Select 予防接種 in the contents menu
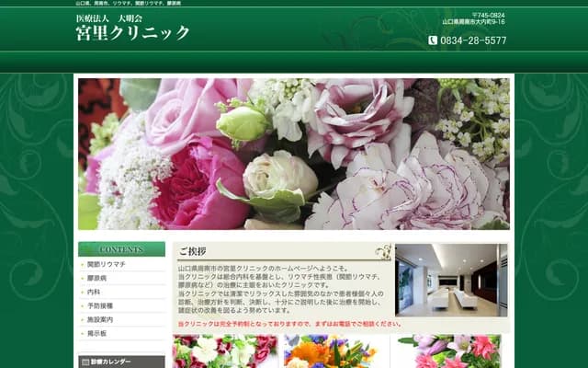Image resolution: width=588 pixels, height=368 pixels. [x=100, y=306]
